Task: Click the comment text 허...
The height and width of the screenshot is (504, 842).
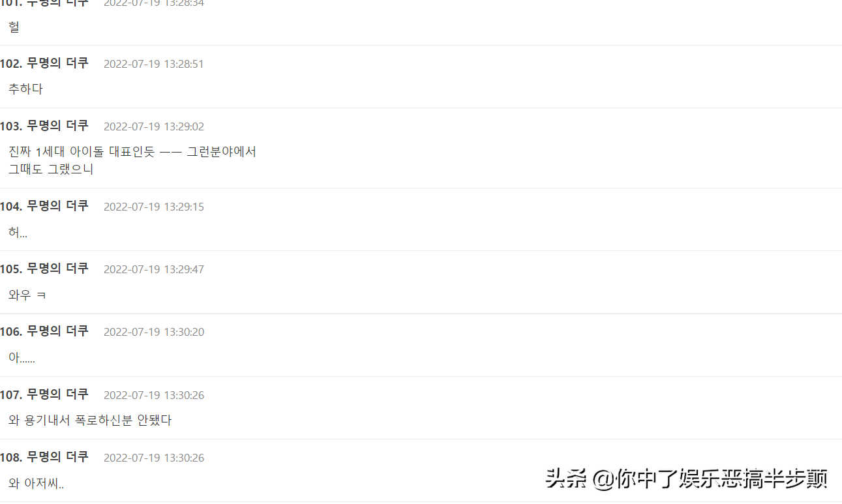Action: point(18,232)
